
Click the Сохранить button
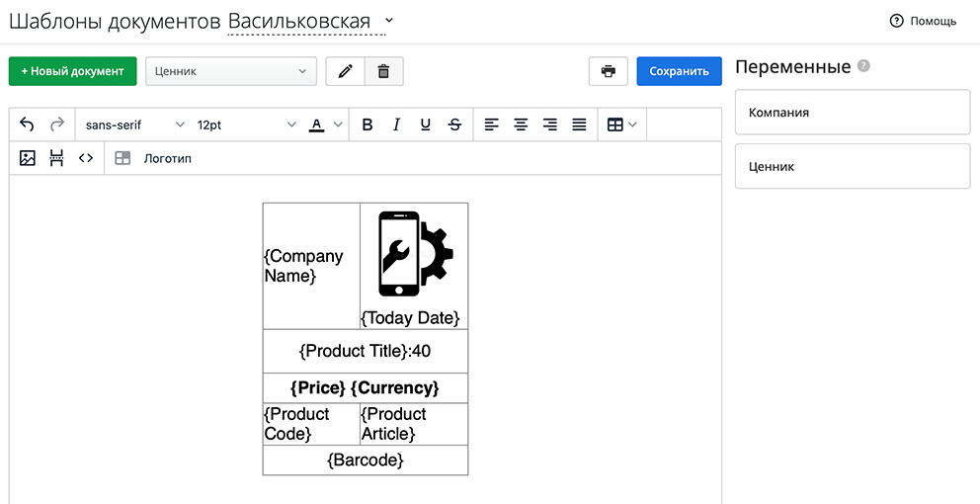click(679, 71)
